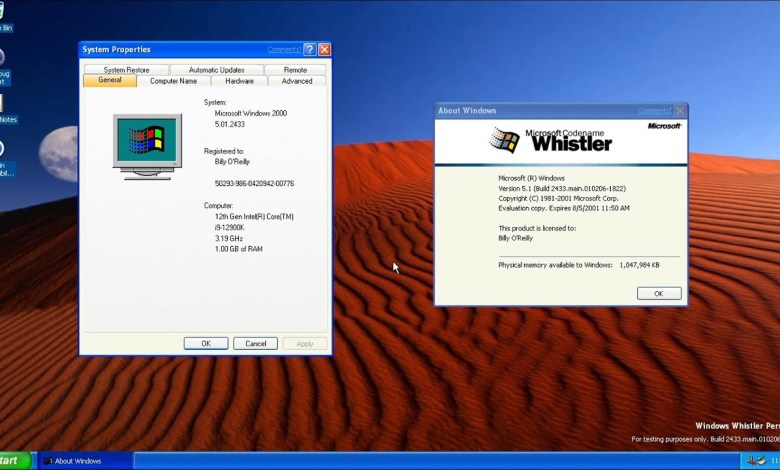
Task: Open the System Restore tab
Action: click(126, 70)
